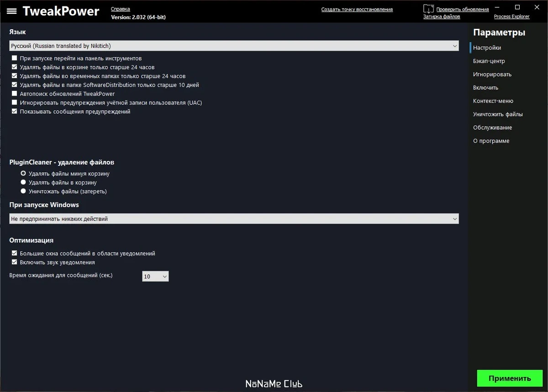Click the check-updates icon

click(428, 9)
